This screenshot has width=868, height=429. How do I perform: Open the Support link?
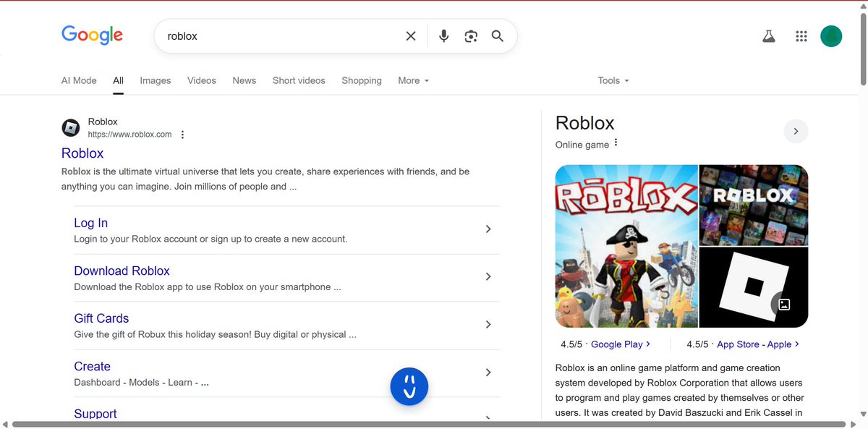click(95, 414)
